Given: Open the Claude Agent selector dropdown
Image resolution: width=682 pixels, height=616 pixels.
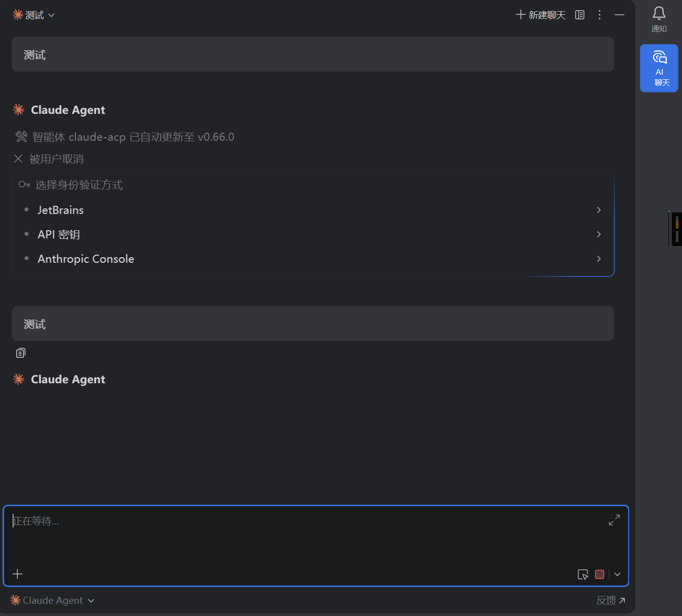Looking at the screenshot, I should tap(52, 600).
